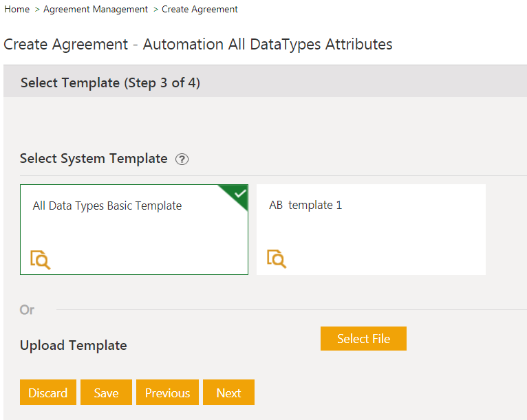This screenshot has height=420, width=527.
Task: Save the agreement draft
Action: 106,393
